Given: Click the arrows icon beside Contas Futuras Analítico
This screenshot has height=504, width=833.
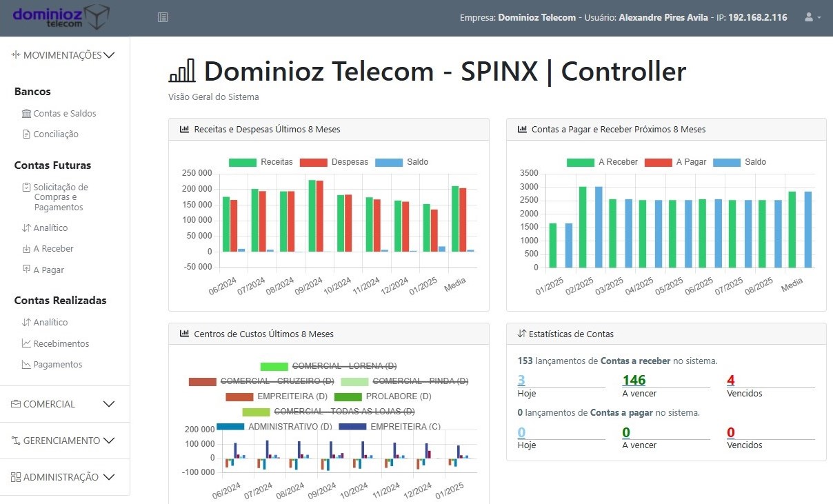Looking at the screenshot, I should [26, 228].
